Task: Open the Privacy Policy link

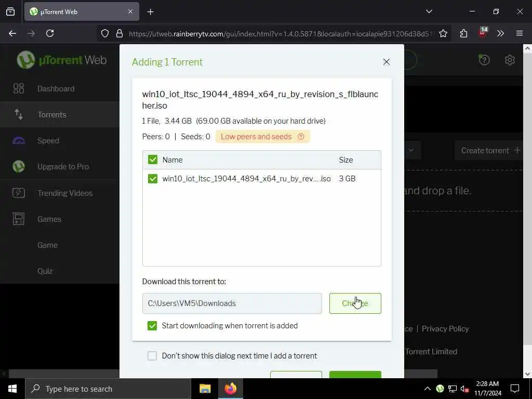Action: coord(445,329)
